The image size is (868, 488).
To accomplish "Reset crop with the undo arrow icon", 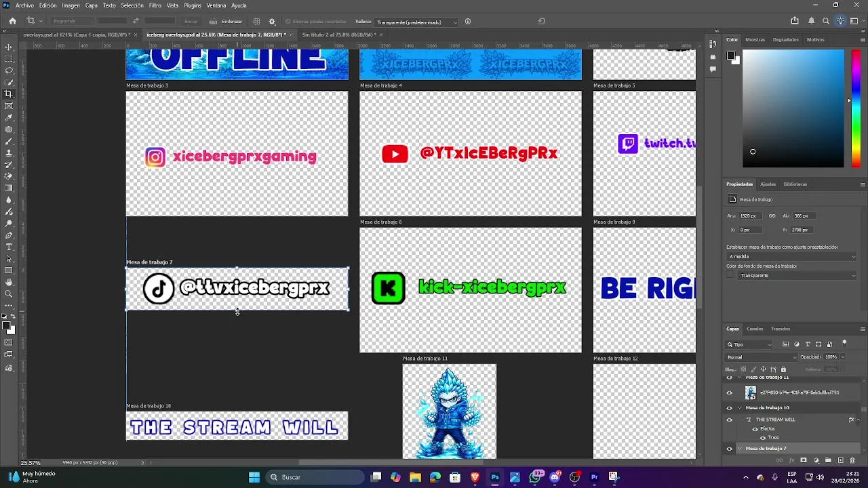I will 541,21.
